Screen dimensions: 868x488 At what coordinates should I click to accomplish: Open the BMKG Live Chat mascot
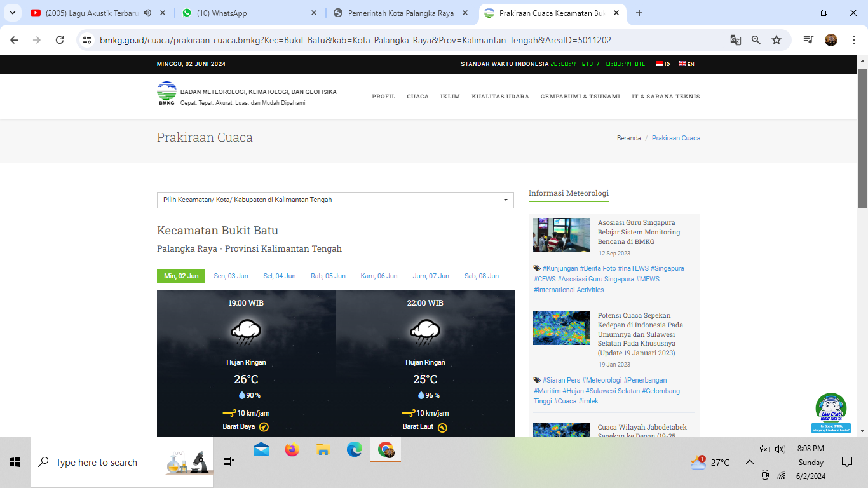click(x=831, y=413)
